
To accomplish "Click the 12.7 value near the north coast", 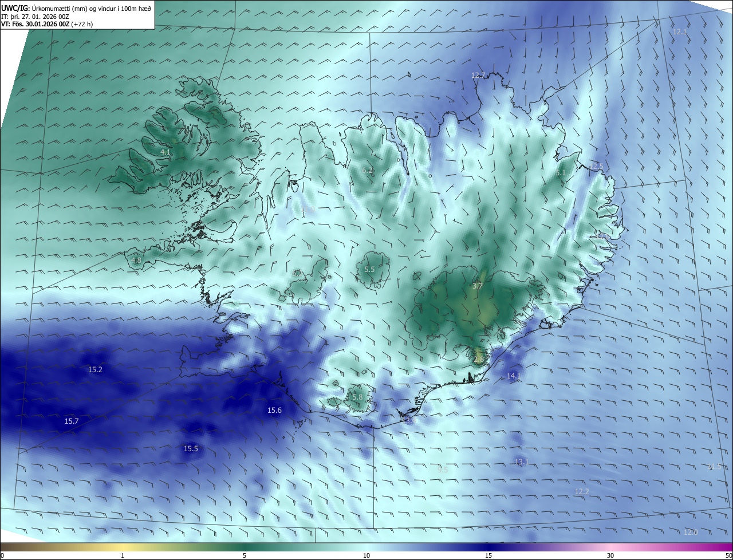I will (x=478, y=75).
